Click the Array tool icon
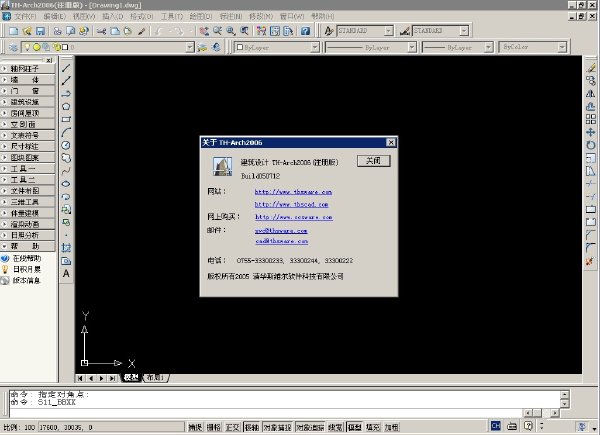600x435 pixels. point(591,119)
